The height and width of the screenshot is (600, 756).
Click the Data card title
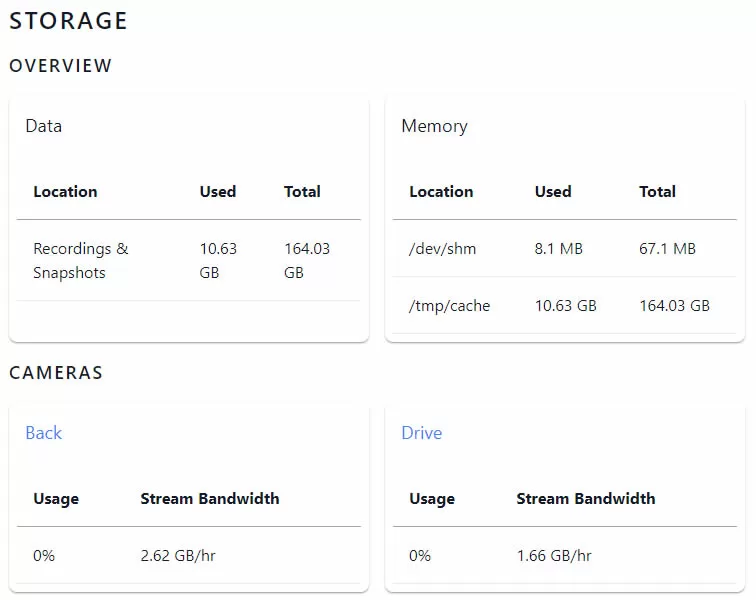43,126
